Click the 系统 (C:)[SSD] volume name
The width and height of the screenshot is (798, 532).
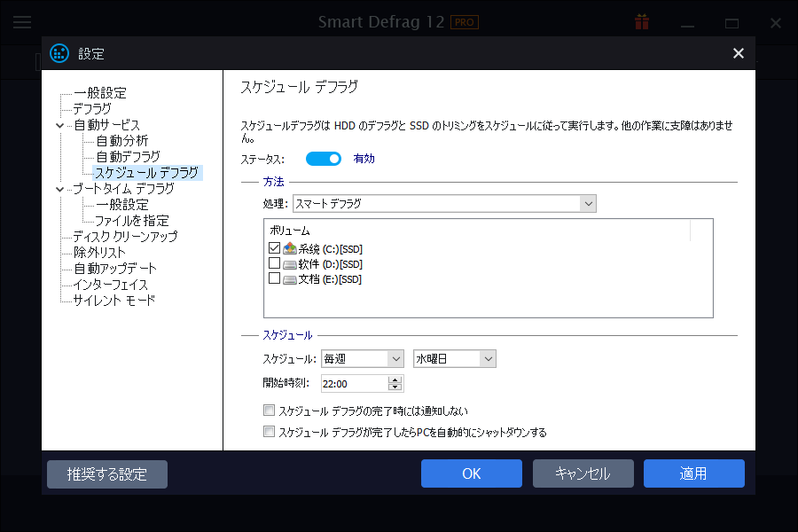331,249
